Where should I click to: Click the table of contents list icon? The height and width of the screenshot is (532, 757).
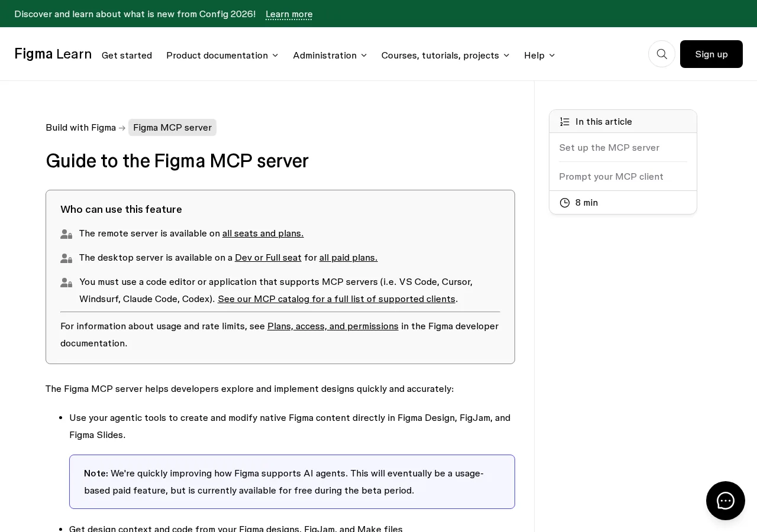tap(565, 122)
